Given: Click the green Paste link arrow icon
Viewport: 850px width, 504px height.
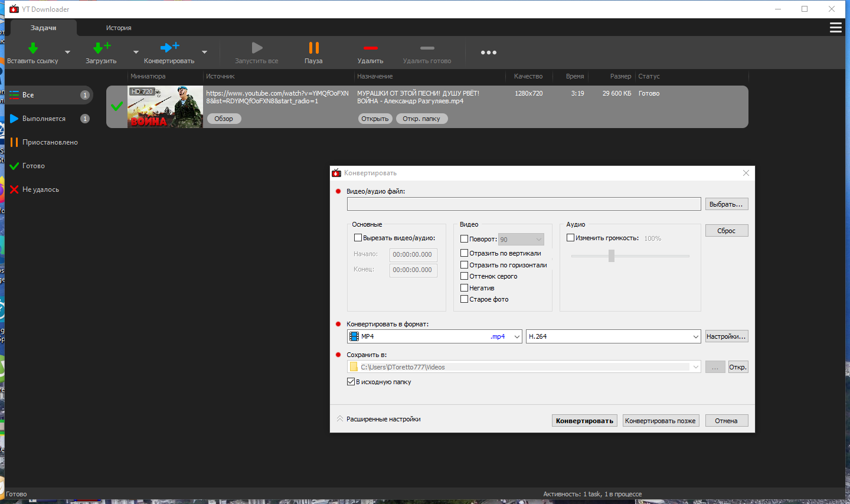Looking at the screenshot, I should pos(33,48).
